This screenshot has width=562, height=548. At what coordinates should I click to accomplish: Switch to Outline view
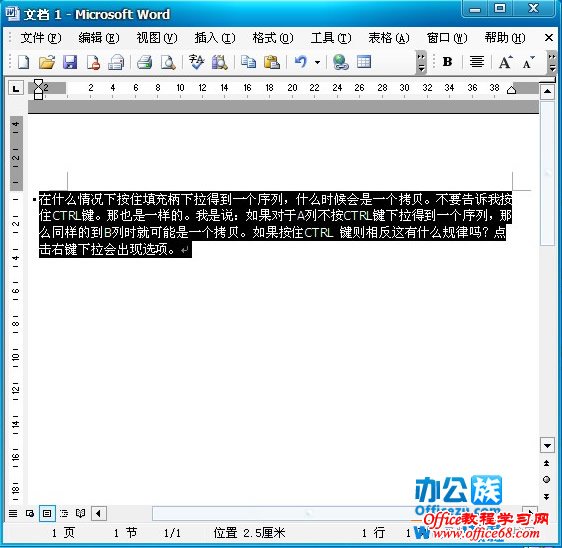pos(64,514)
